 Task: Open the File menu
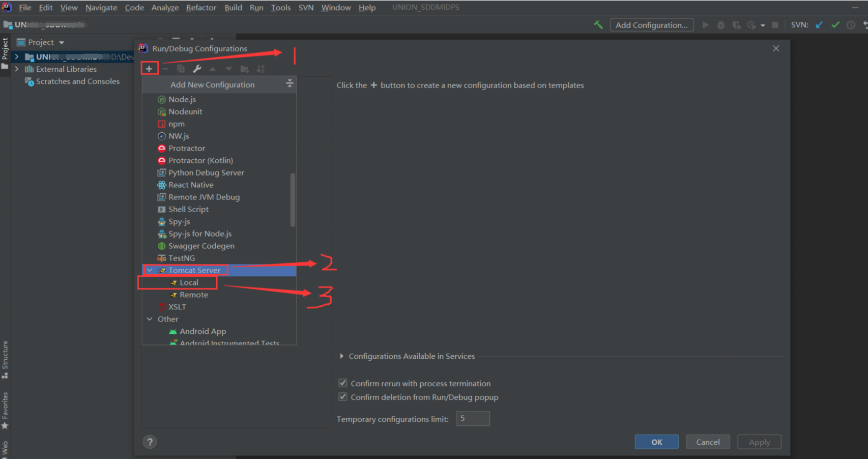tap(25, 8)
